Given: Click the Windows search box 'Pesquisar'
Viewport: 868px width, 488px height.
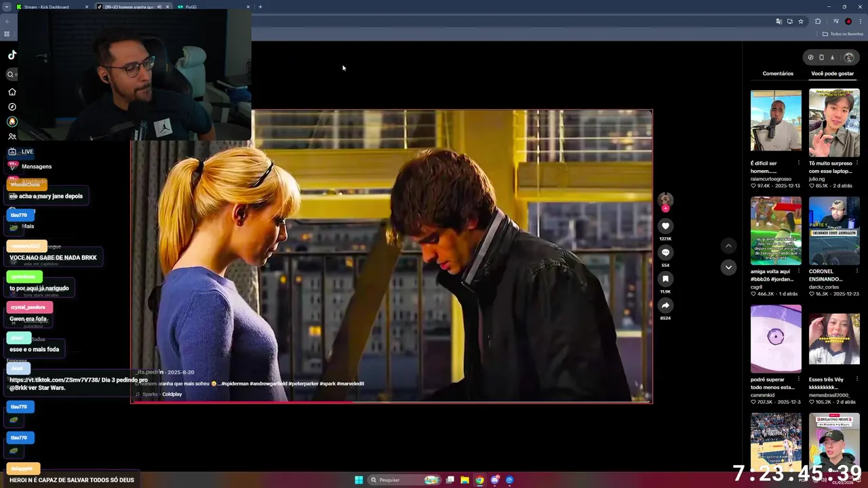Looking at the screenshot, I should pyautogui.click(x=404, y=480).
